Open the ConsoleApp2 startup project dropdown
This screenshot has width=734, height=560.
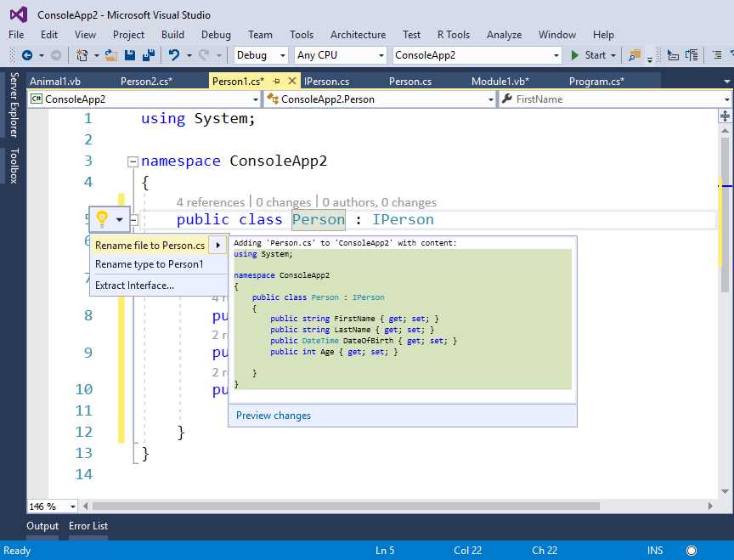[x=477, y=55]
